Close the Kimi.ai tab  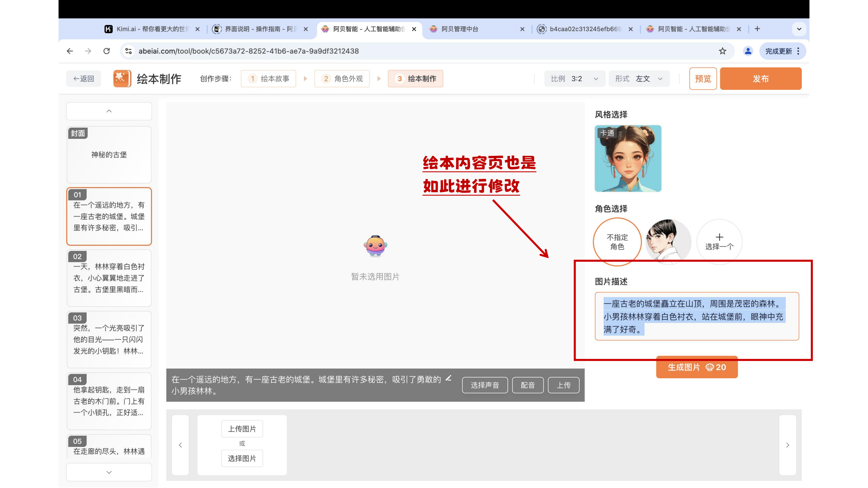[x=198, y=29]
